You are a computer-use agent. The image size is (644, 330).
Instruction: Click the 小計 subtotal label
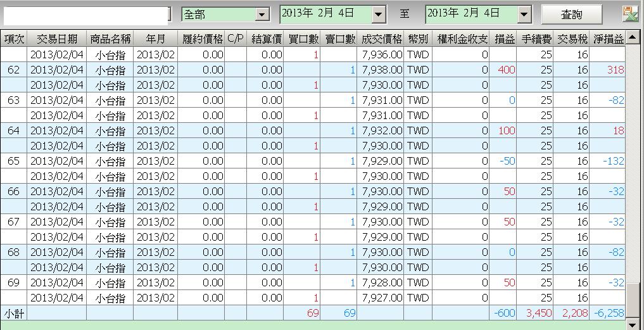[x=13, y=313]
